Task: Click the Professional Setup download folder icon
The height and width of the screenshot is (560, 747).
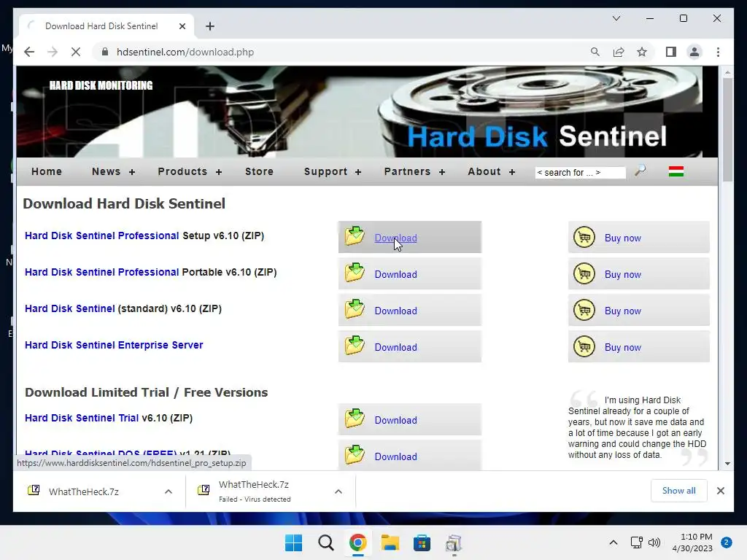Action: [x=355, y=236]
